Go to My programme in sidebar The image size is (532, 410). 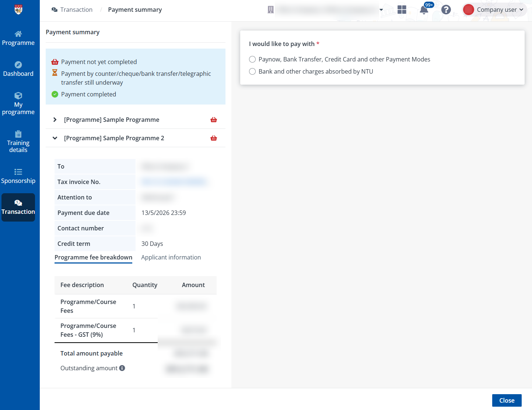coord(18,104)
